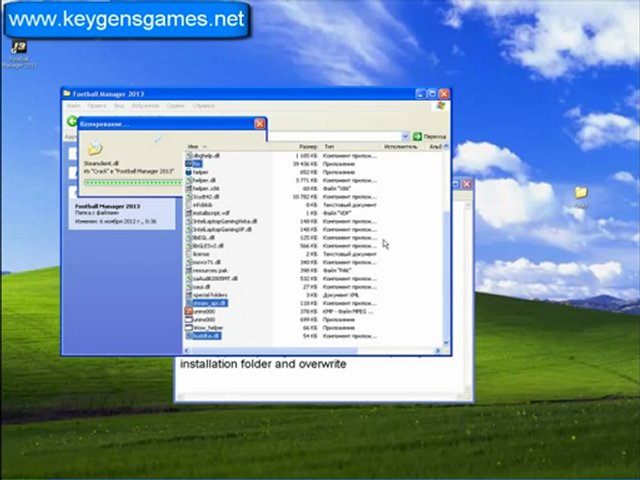Click the scroll up arrow of file list
This screenshot has width=640, height=480.
click(446, 147)
